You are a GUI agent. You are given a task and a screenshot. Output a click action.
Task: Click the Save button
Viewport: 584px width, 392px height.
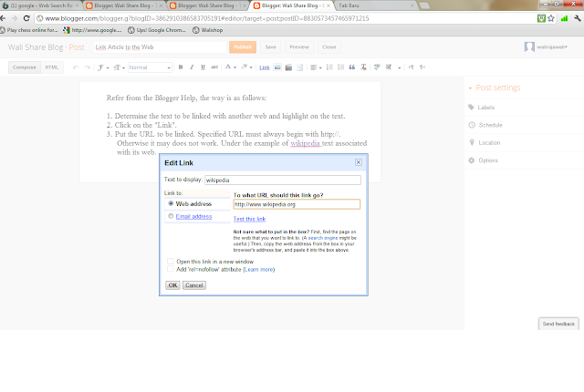tap(271, 46)
